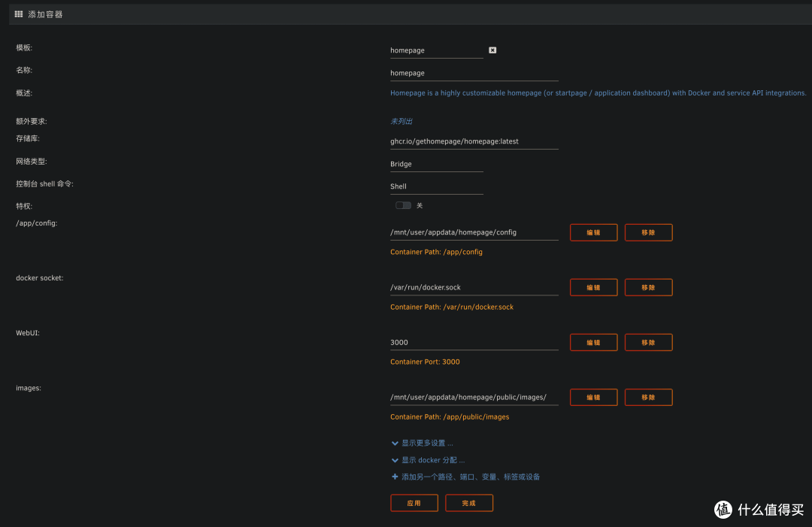Focus the images host path field
Viewport: 812px width, 527px height.
pyautogui.click(x=474, y=397)
